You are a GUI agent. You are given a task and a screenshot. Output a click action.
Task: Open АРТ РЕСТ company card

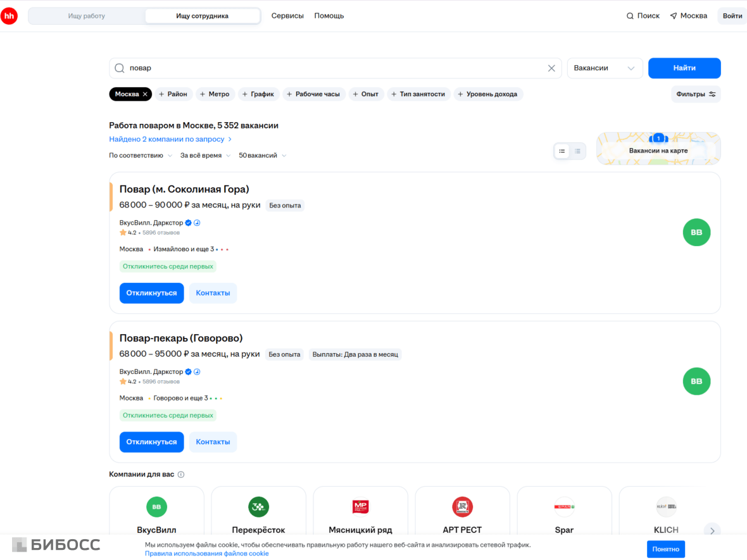(463, 512)
